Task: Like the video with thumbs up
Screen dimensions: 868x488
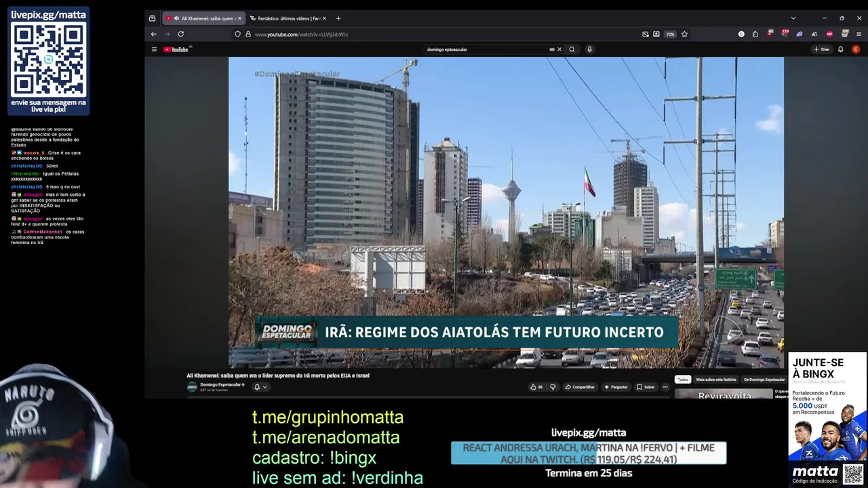Action: (x=536, y=387)
